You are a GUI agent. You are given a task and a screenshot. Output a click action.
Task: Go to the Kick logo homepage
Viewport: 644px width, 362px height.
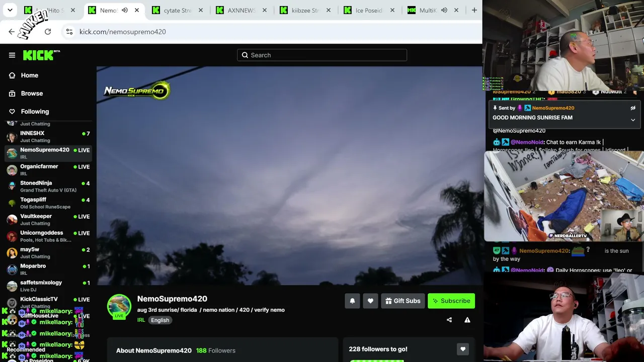[x=41, y=55]
